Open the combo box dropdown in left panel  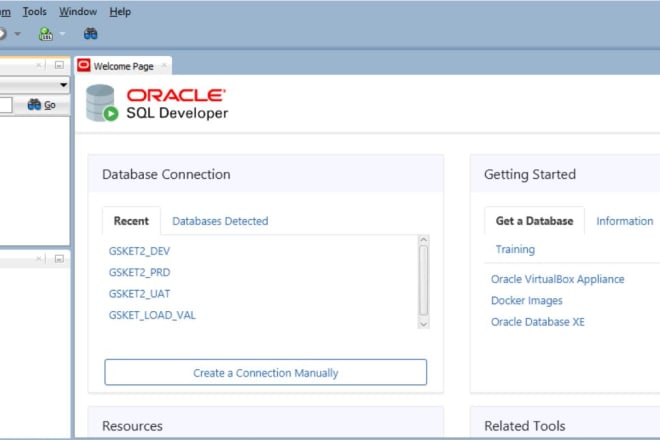(63, 85)
